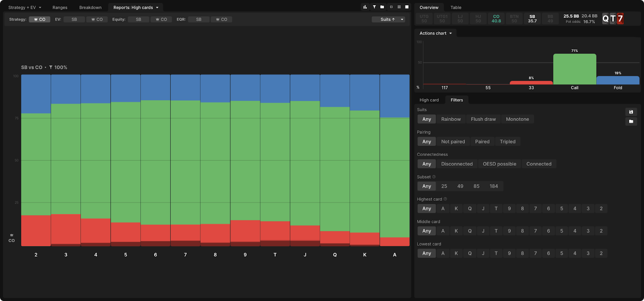Viewport: 644px width, 301px height.
Task: Open the Table tab
Action: click(x=456, y=8)
